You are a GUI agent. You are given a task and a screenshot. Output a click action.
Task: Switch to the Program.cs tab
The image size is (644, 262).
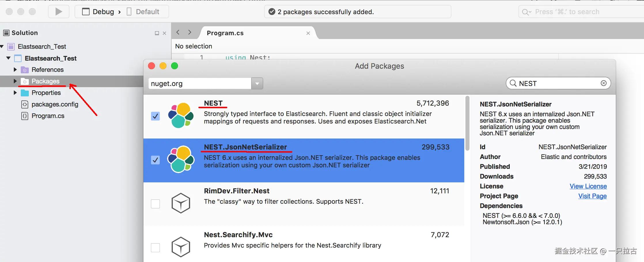click(225, 33)
